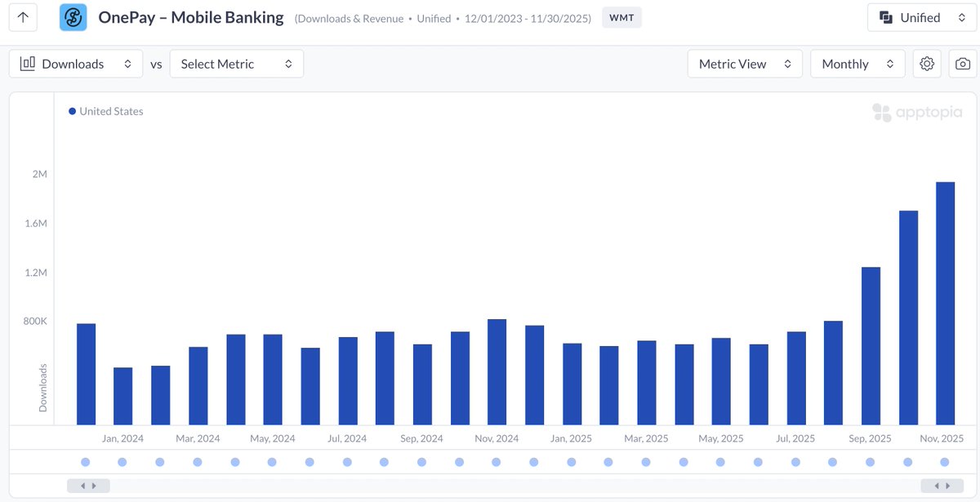Click the 1.6M y-axis label
Viewport: 980px width, 502px height.
[x=35, y=223]
